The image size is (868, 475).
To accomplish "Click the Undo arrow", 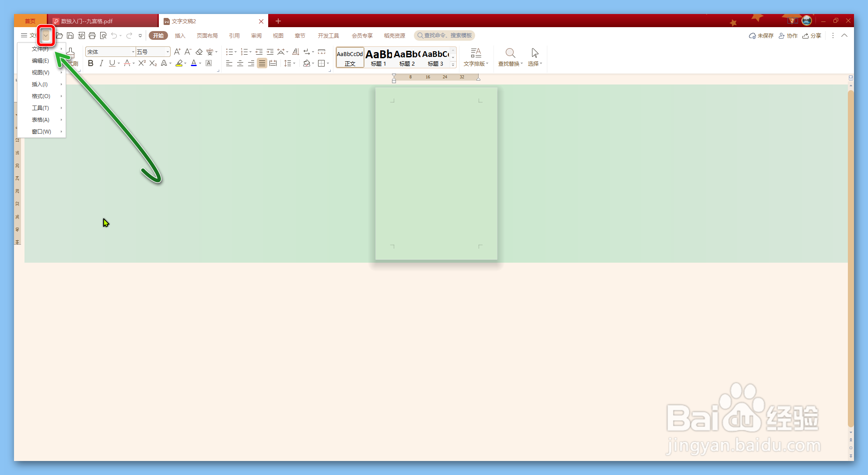I will (x=114, y=35).
